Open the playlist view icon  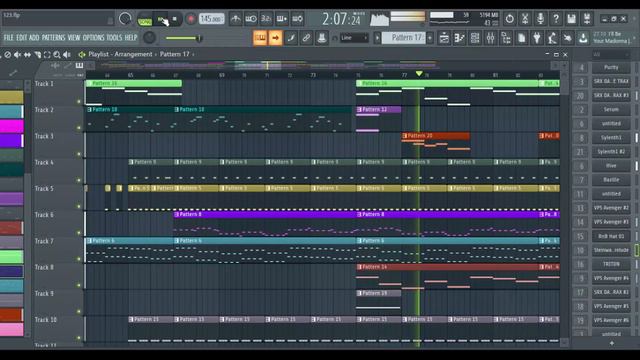[444, 38]
